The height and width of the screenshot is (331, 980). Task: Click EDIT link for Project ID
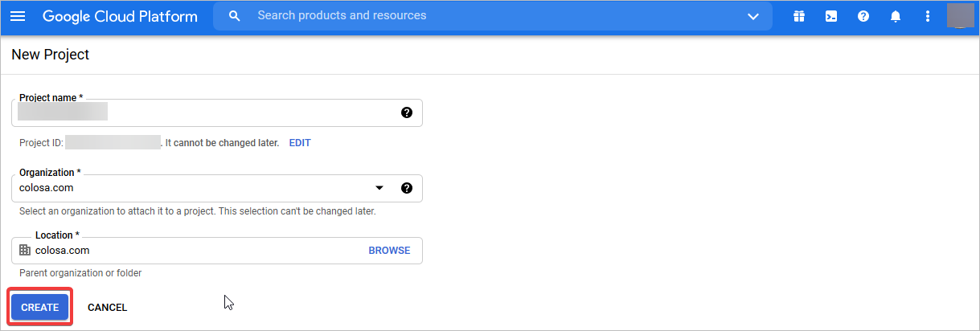point(300,143)
